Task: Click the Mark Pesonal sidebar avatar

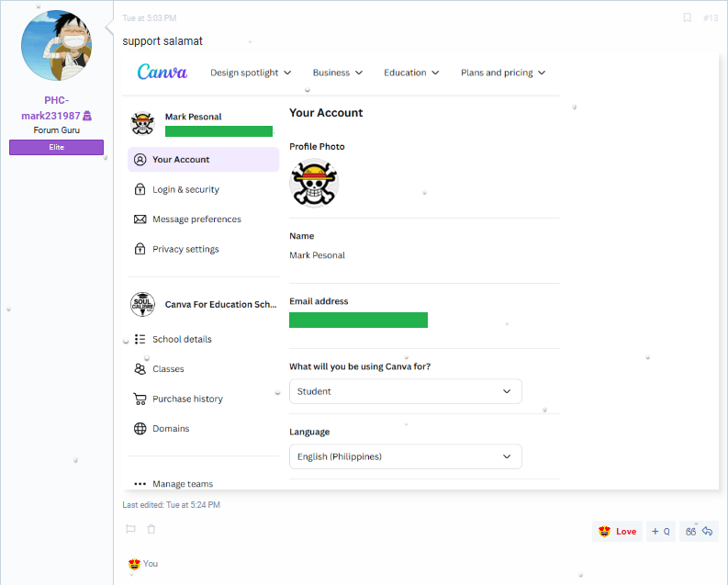Action: click(142, 124)
